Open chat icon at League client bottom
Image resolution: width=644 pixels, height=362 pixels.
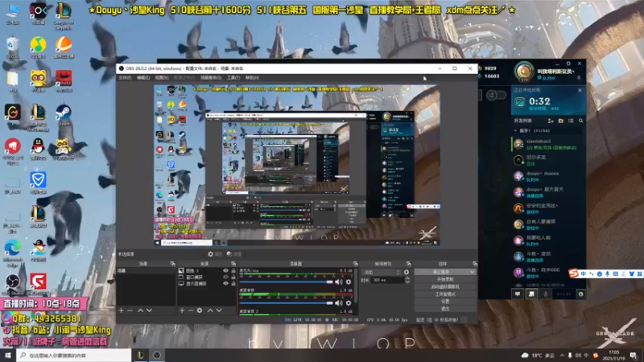click(x=518, y=294)
